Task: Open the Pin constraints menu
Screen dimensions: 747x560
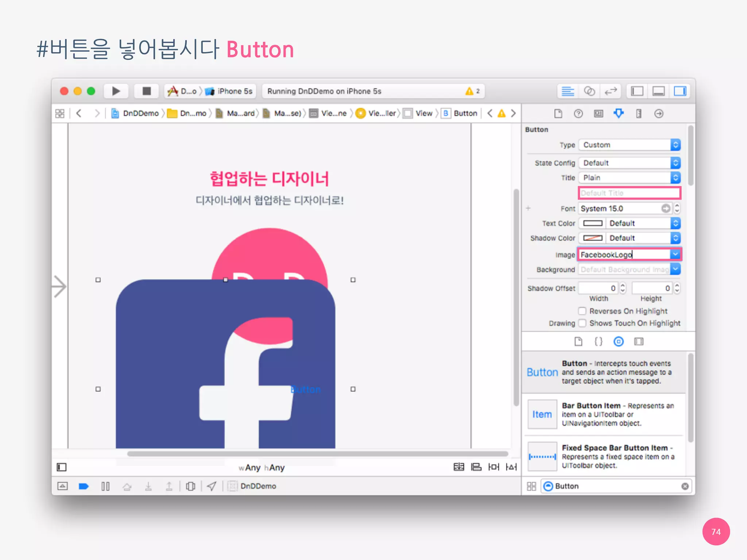Action: click(x=494, y=467)
